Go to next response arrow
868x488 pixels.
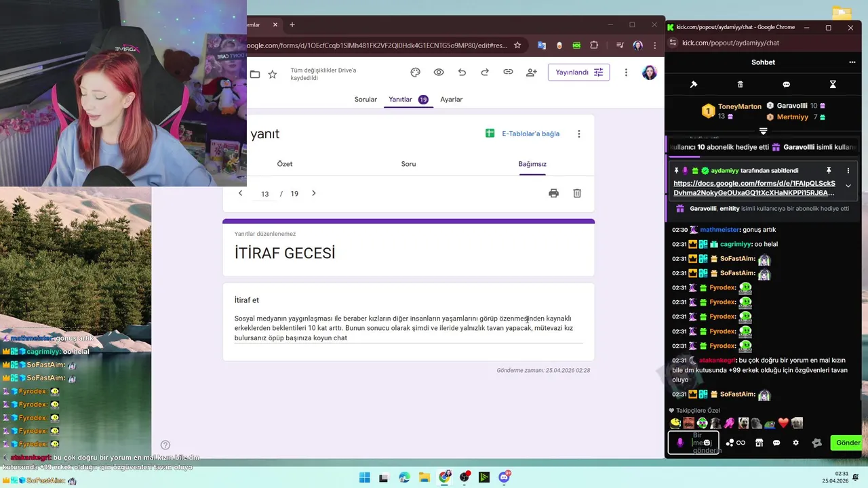(x=313, y=193)
